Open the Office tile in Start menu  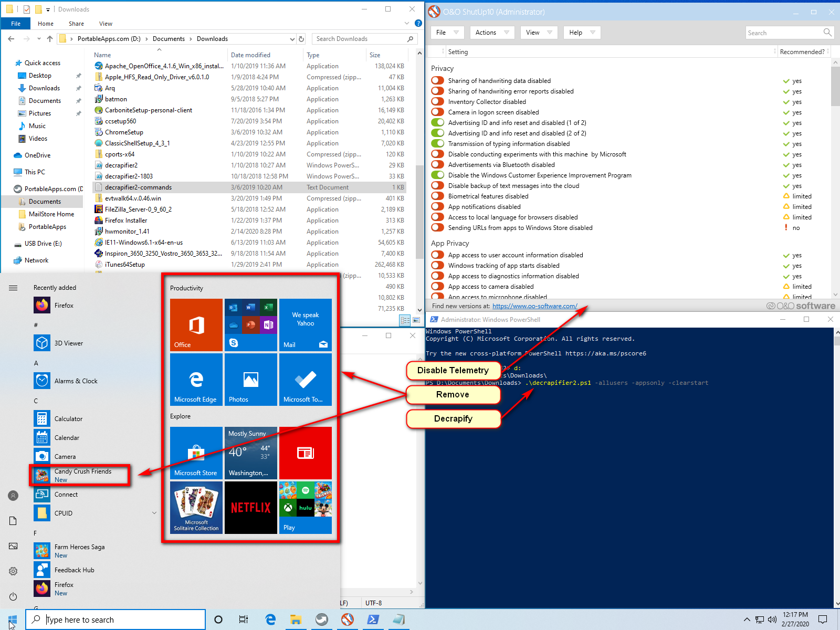(x=196, y=325)
